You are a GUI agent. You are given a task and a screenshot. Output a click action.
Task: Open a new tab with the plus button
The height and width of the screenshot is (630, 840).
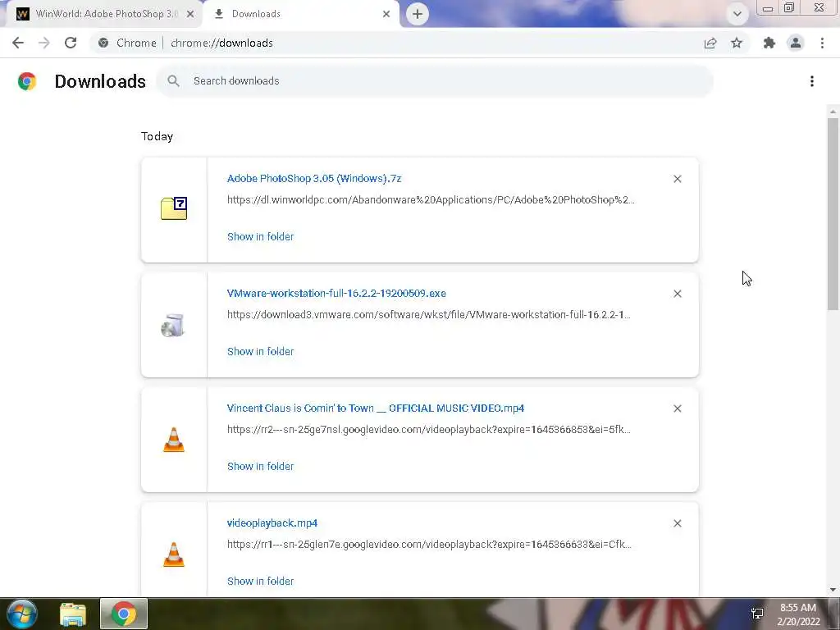418,14
